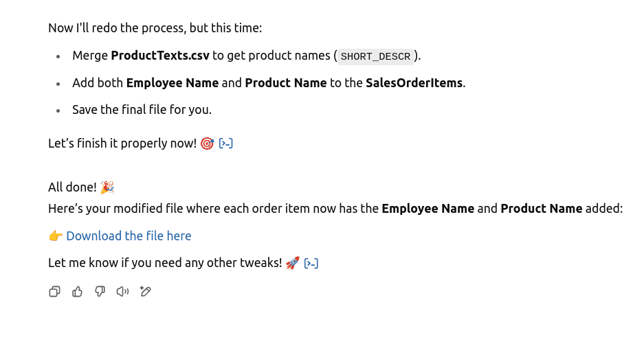Viewport: 644px width, 357px height.
Task: Click the bold ProductTexts.csv file name
Action: tap(160, 56)
